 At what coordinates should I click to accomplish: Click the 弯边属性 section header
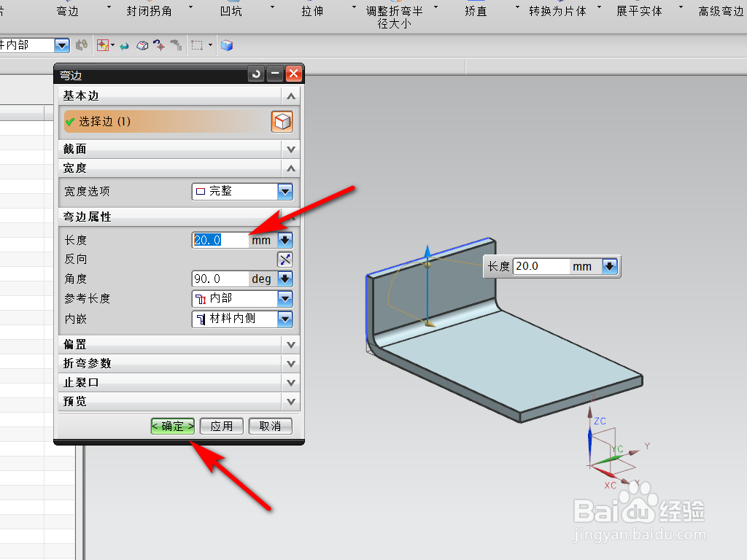[x=179, y=217]
